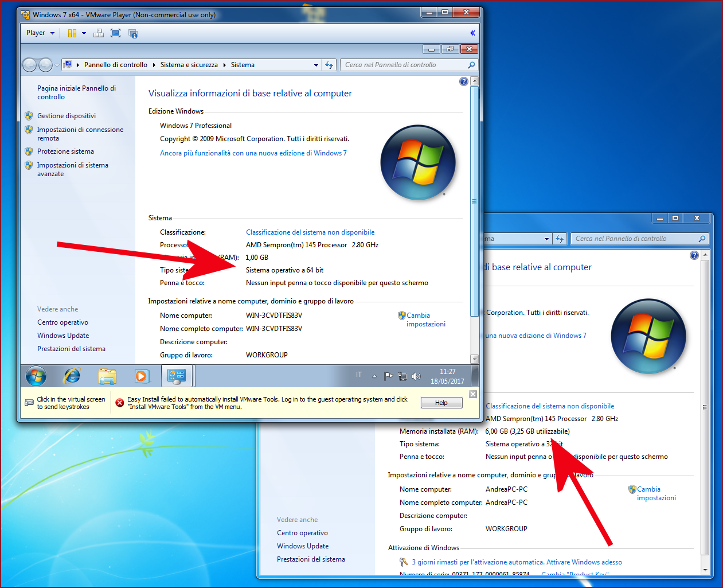Open 'Centro operativo' in background window
The height and width of the screenshot is (588, 723).
(302, 533)
